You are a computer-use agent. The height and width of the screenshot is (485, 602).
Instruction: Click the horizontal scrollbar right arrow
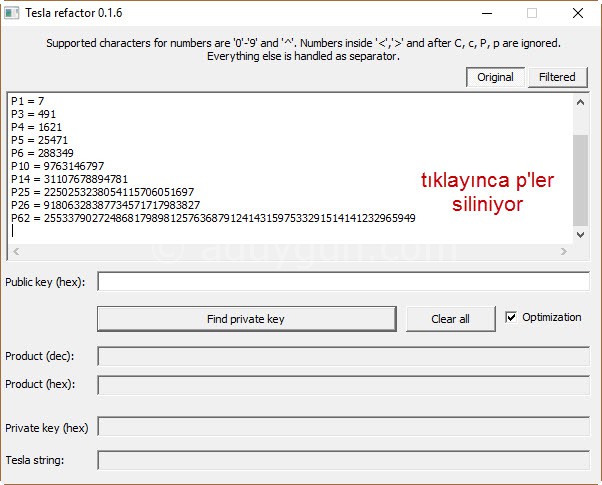point(564,252)
